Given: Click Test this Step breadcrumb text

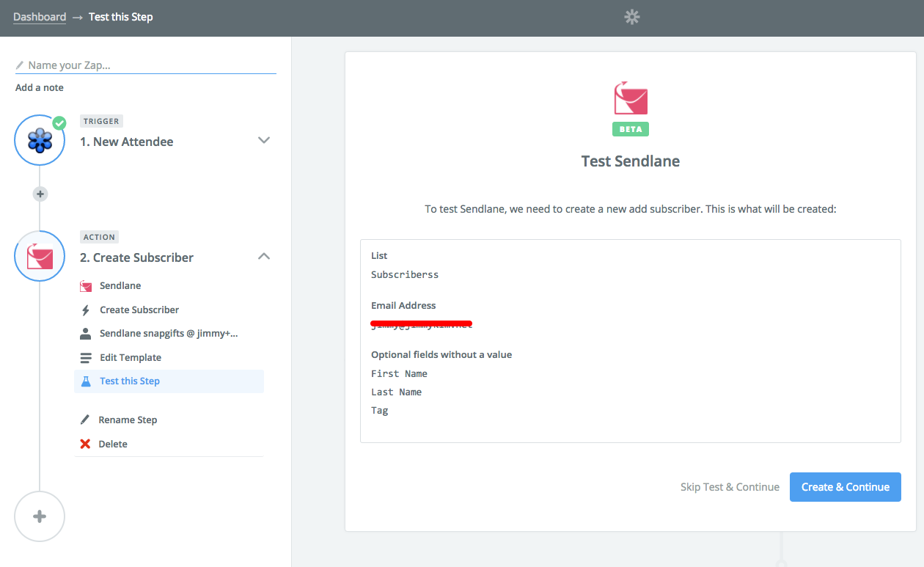Looking at the screenshot, I should [x=121, y=17].
